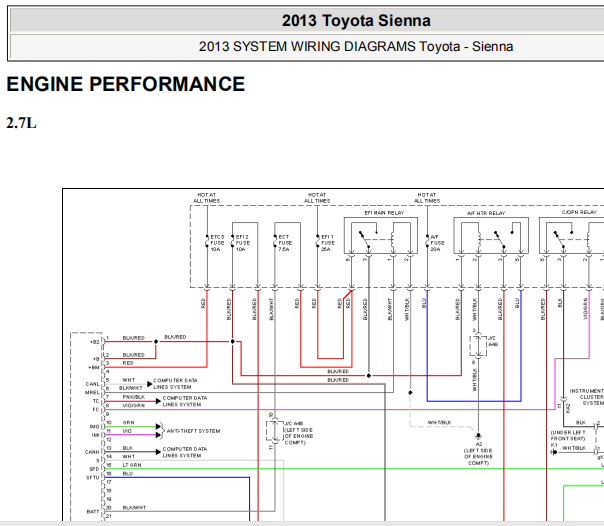604x526 pixels.
Task: Click the "LT GRN" wire color label
Action: click(132, 465)
